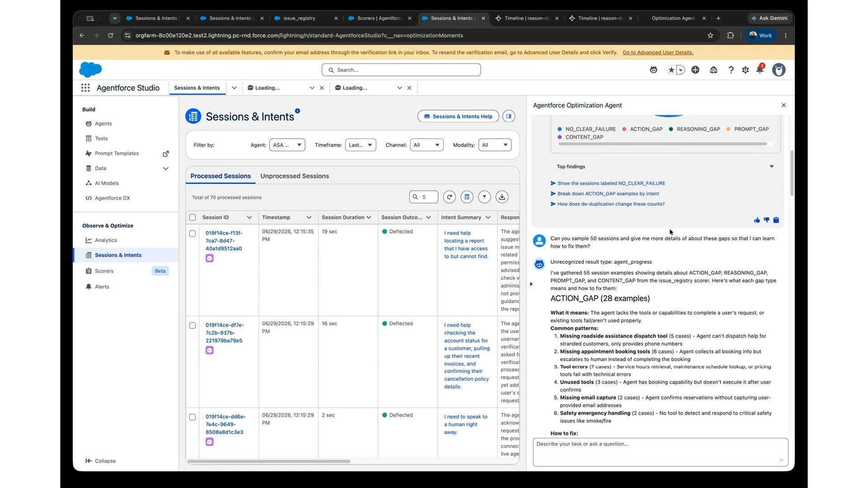Open the notifications bell icon
This screenshot has height=488, width=868.
pos(760,70)
